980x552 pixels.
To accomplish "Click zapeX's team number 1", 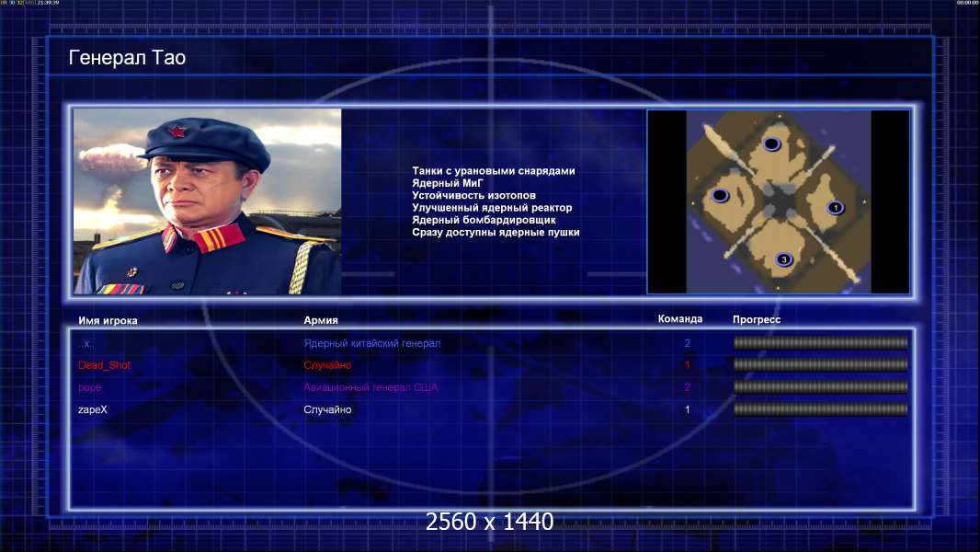I will click(688, 410).
